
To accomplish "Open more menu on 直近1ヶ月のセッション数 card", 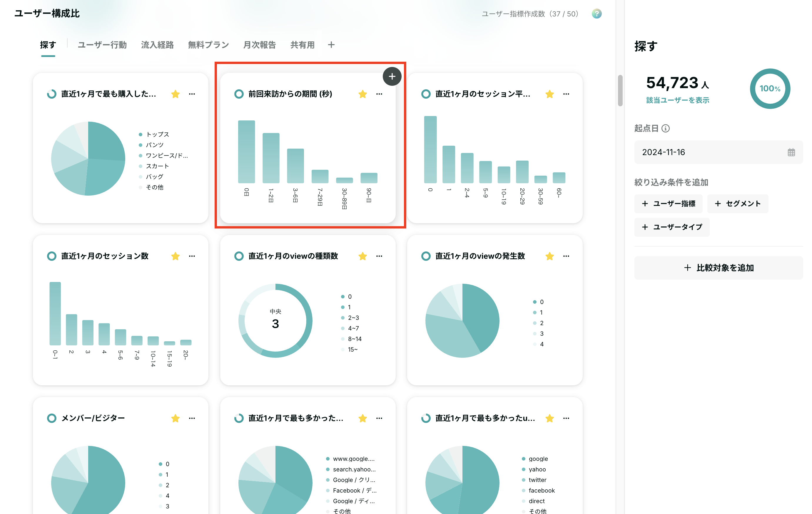I will point(192,256).
